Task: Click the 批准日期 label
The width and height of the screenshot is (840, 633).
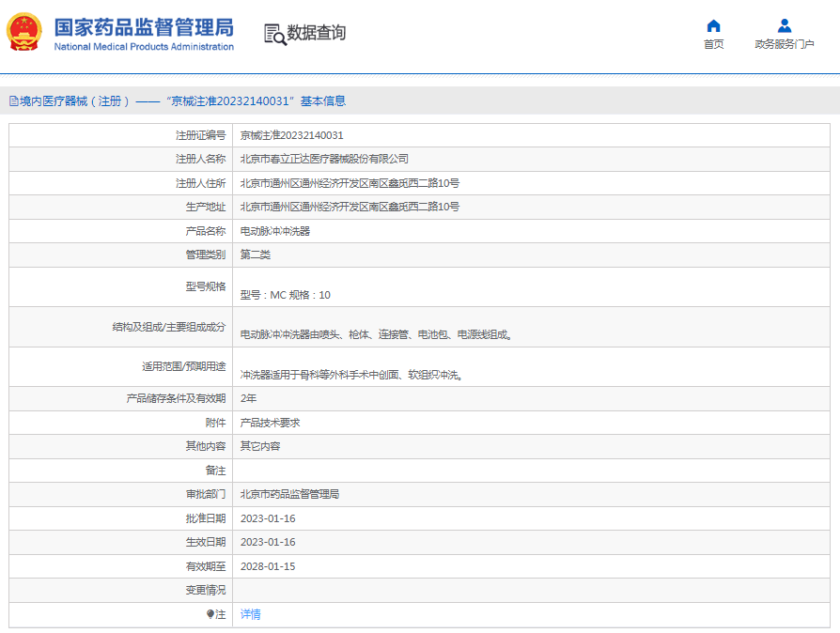Action: point(206,518)
